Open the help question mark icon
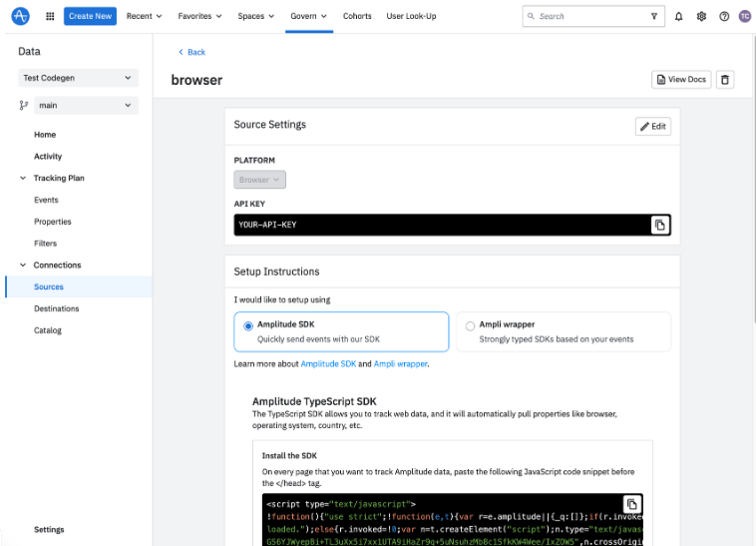Image resolution: width=756 pixels, height=546 pixels. pos(724,16)
